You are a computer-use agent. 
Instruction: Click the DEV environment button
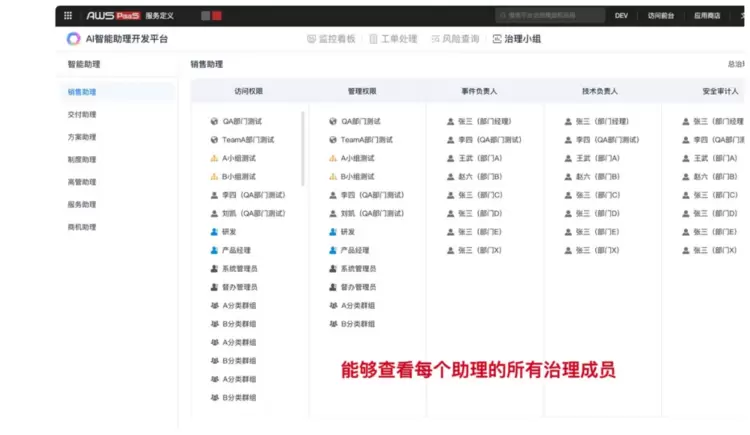(621, 16)
